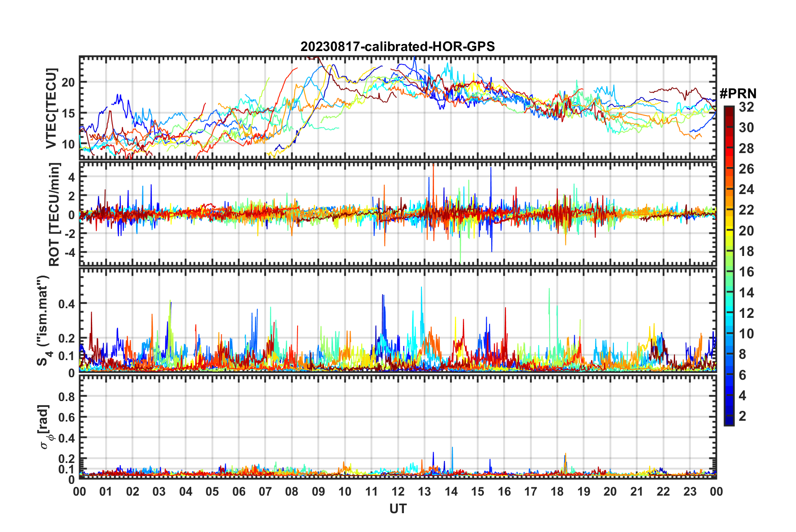Select colorbar tick label "8"

click(742, 354)
